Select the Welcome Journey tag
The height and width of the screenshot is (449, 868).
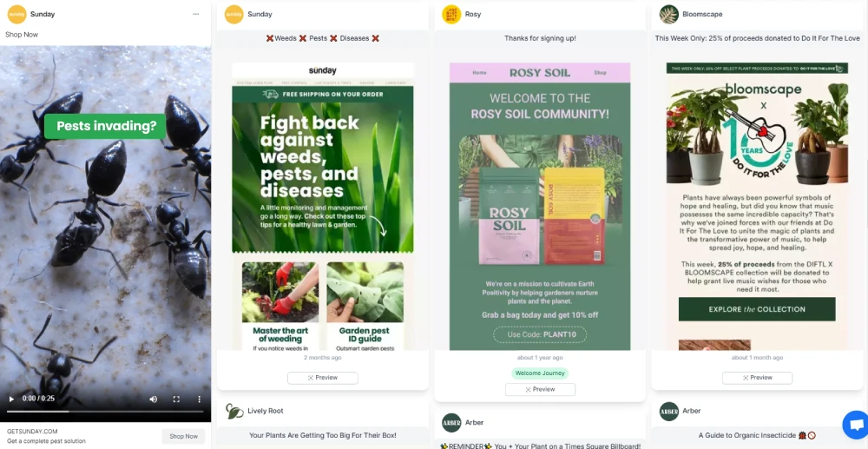coord(540,373)
